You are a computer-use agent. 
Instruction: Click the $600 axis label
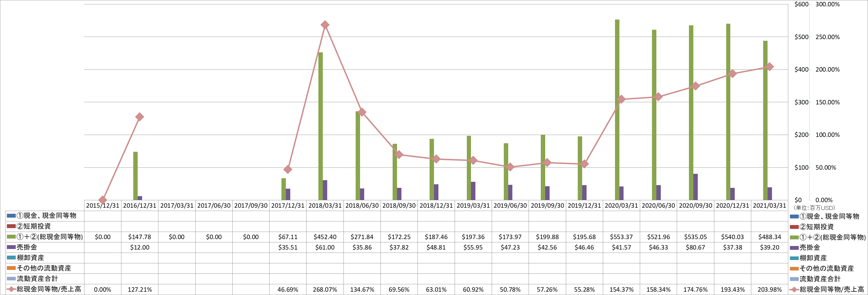point(801,4)
